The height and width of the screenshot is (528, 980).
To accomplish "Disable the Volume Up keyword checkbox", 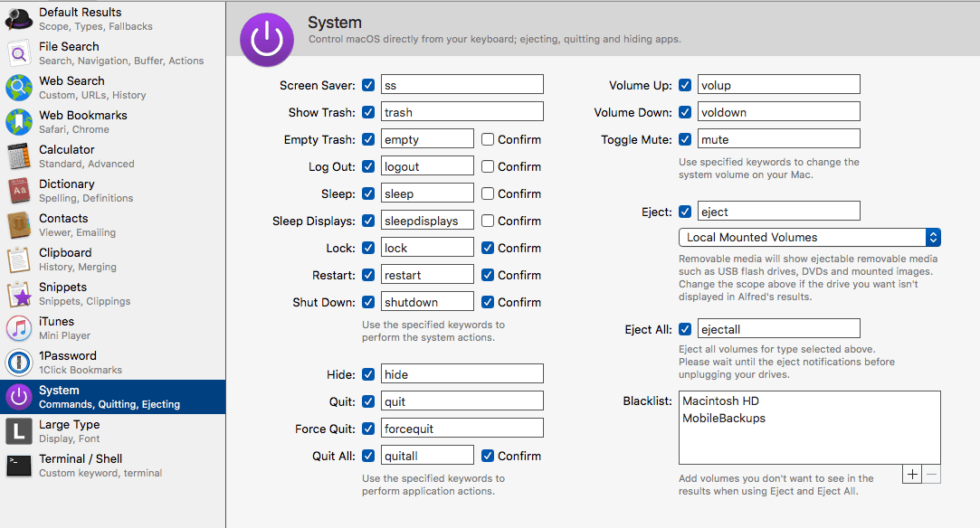I will (x=685, y=85).
